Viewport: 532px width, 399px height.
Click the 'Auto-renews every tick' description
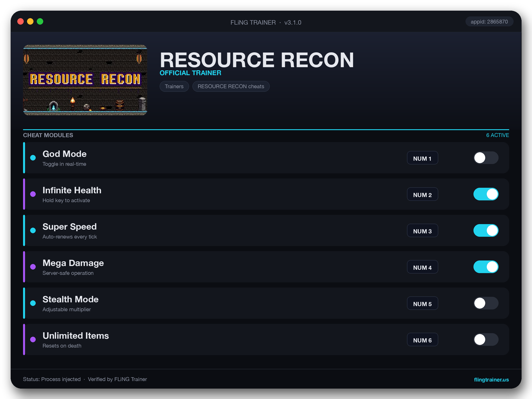[70, 237]
